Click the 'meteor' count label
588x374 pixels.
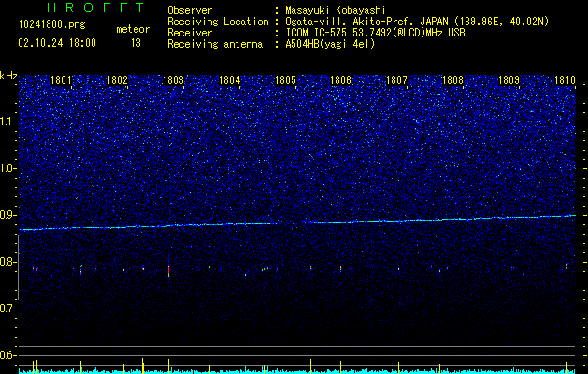click(133, 29)
